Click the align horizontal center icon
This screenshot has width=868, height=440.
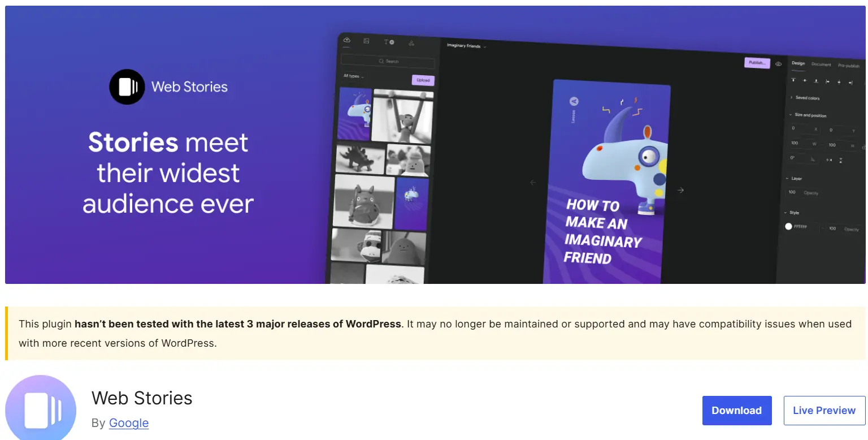839,83
